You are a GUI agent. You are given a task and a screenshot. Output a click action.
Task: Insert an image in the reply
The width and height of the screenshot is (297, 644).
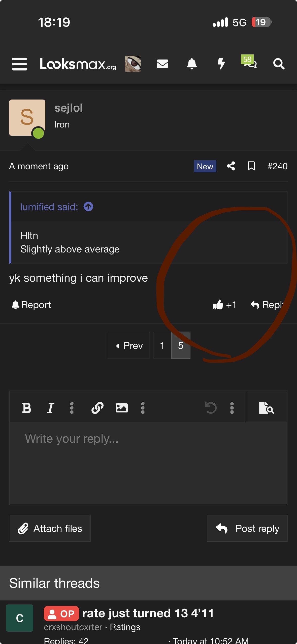point(122,408)
